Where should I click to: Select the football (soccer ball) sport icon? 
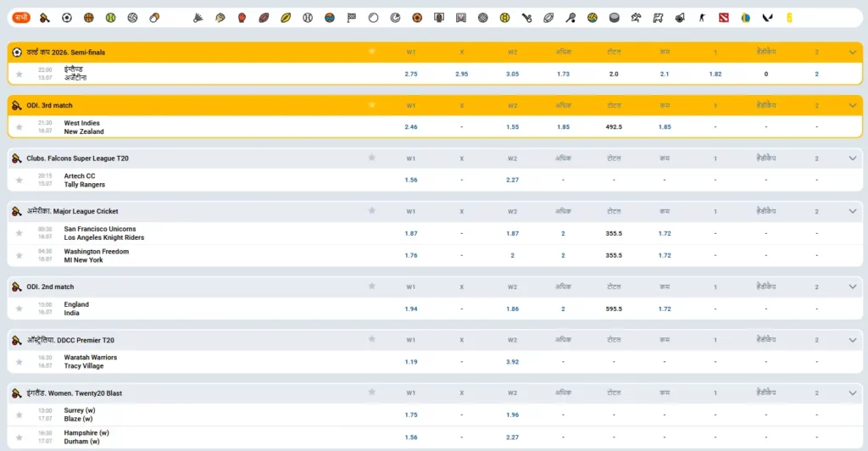(x=67, y=18)
